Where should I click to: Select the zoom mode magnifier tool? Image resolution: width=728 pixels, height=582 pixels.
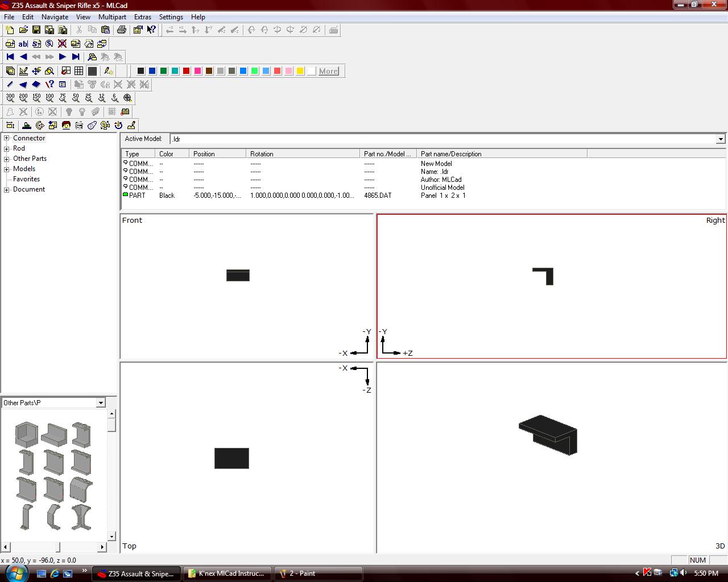(x=49, y=71)
